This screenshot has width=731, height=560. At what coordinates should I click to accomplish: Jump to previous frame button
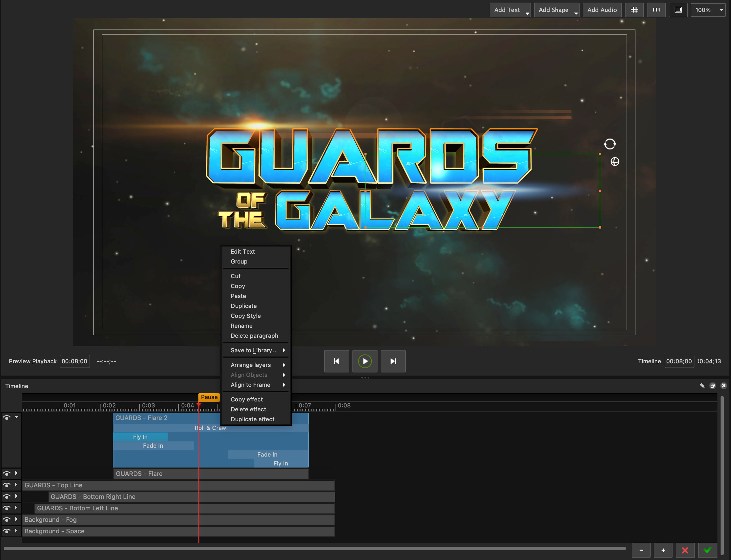click(337, 361)
